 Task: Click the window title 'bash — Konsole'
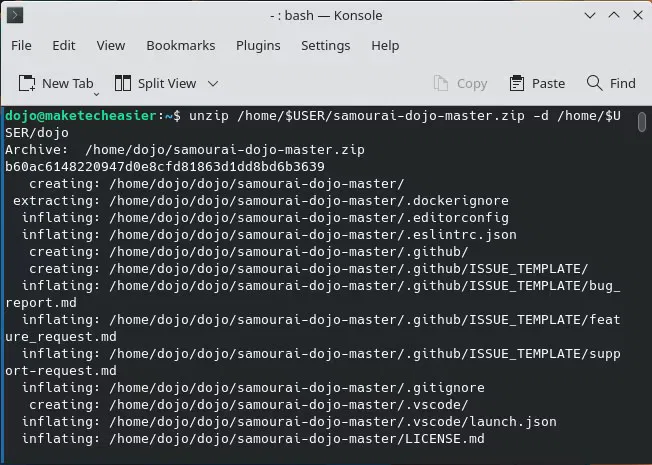333,16
